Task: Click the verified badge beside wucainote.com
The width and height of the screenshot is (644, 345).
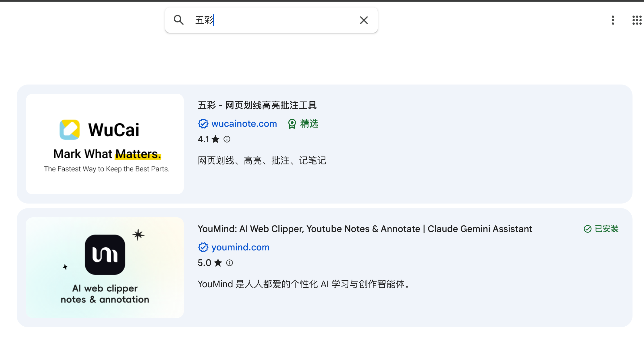Action: click(203, 124)
